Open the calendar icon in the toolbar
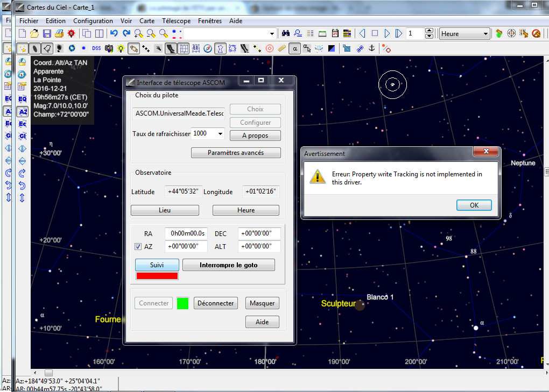This screenshot has width=549, height=392. 335,33
